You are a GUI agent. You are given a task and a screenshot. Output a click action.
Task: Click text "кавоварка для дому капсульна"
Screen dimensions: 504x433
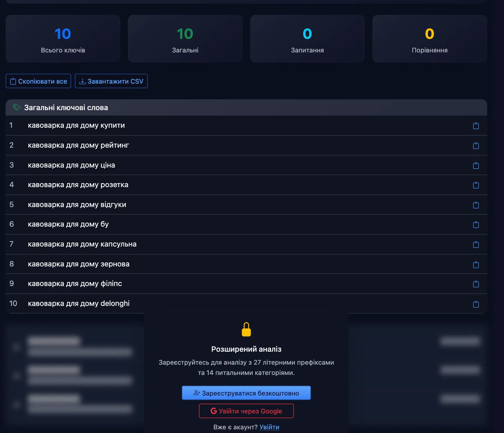[82, 244]
